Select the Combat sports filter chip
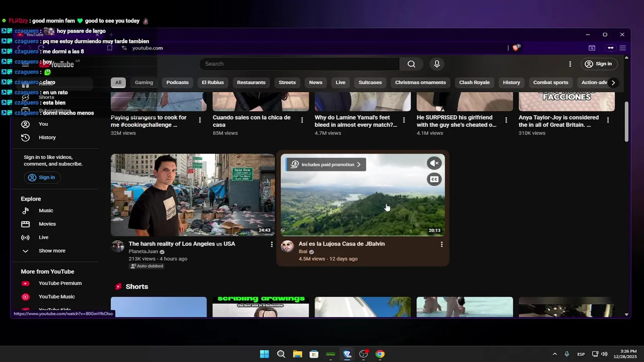This screenshot has height=362, width=644. [551, 82]
